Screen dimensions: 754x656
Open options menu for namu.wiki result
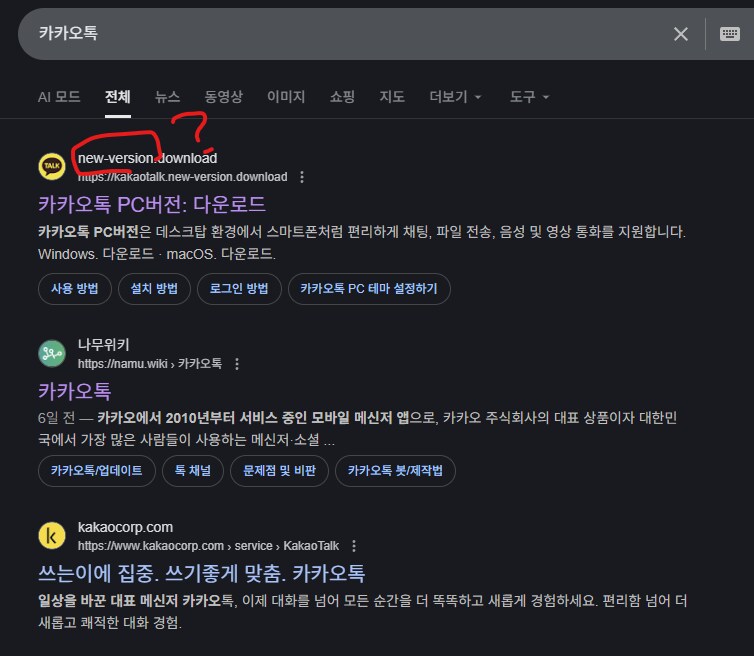[x=237, y=364]
